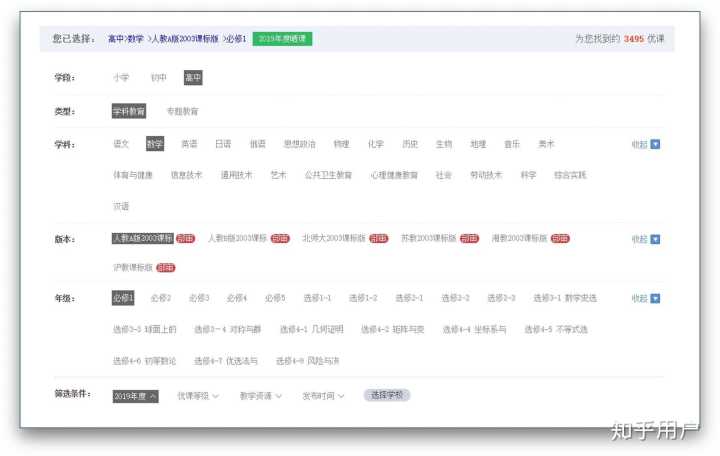Choose the 物理 subject option
Screen dimensions: 720x456
coord(341,144)
